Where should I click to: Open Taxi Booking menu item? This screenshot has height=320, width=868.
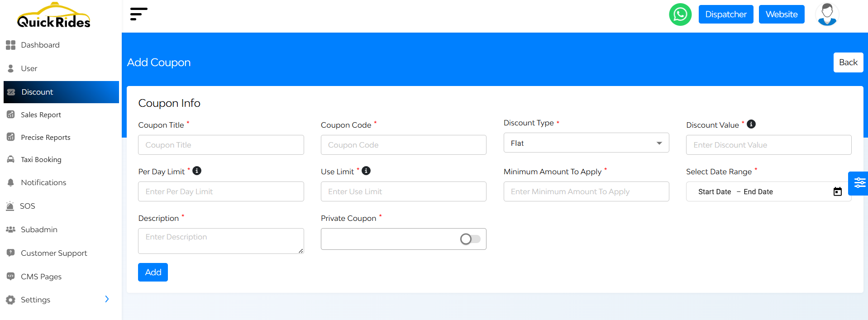pyautogui.click(x=41, y=160)
